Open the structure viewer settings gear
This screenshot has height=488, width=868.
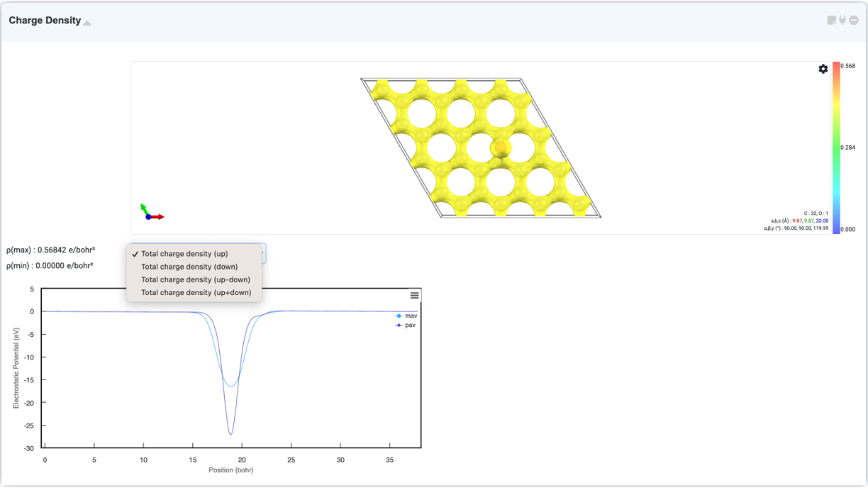[x=823, y=69]
